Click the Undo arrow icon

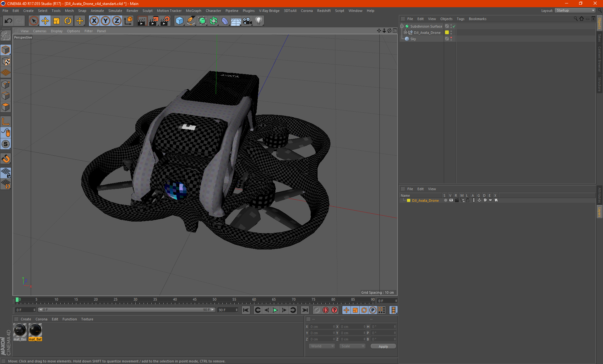click(x=8, y=21)
